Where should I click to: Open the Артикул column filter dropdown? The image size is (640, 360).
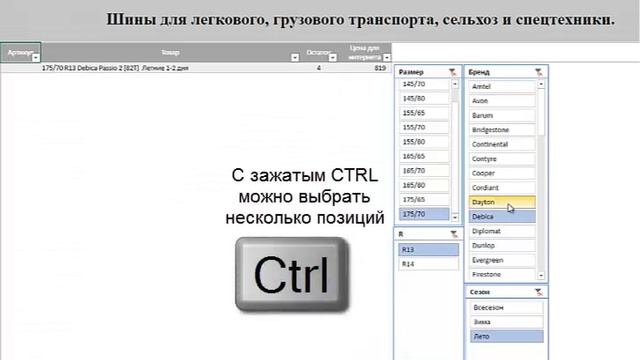(36, 58)
